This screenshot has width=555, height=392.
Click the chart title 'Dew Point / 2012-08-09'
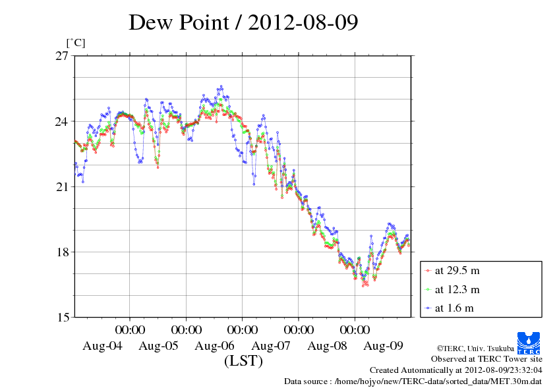click(243, 22)
